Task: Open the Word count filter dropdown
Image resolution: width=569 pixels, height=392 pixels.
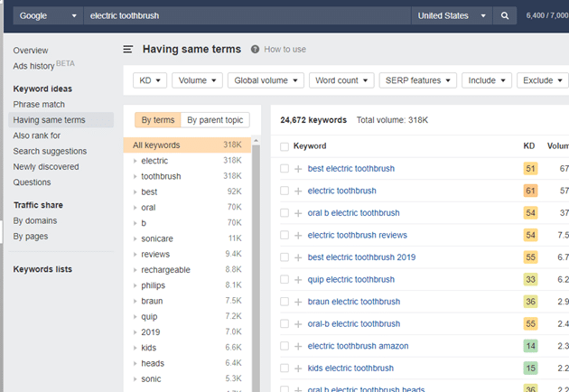Action: pyautogui.click(x=341, y=80)
